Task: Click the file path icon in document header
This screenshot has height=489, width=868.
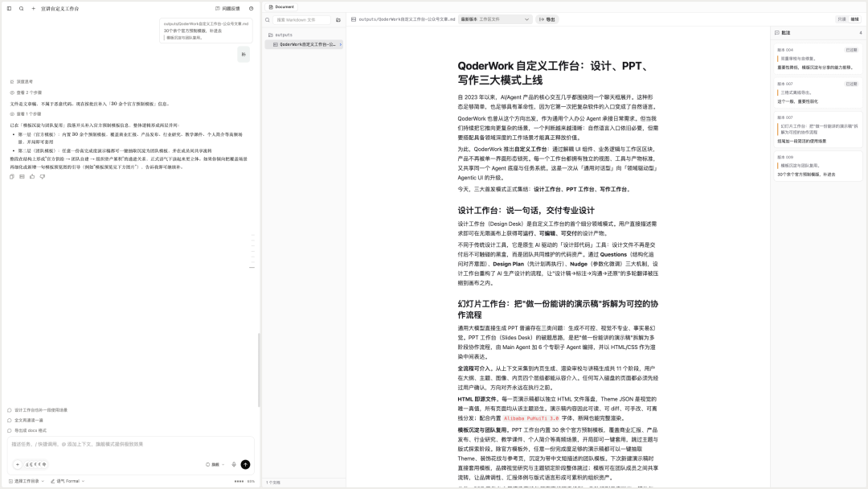Action: point(354,19)
